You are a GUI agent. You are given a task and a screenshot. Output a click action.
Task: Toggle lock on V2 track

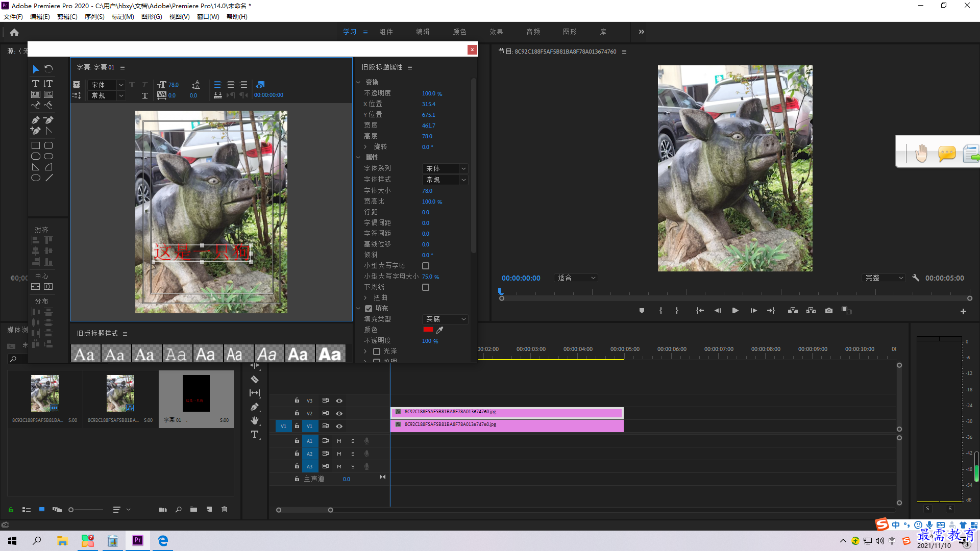297,413
